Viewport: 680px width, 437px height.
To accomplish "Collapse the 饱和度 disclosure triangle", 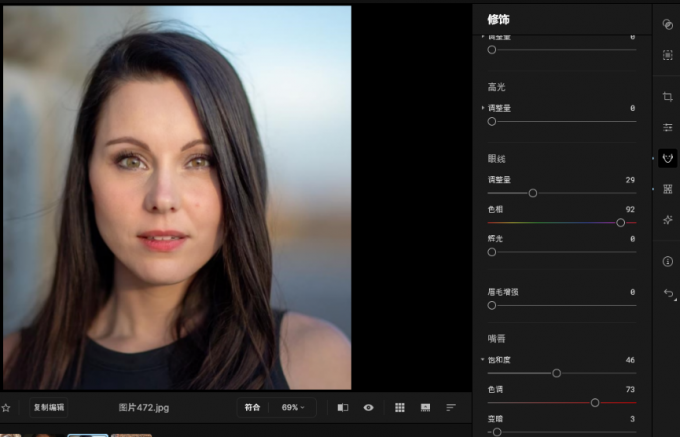I will tap(483, 359).
